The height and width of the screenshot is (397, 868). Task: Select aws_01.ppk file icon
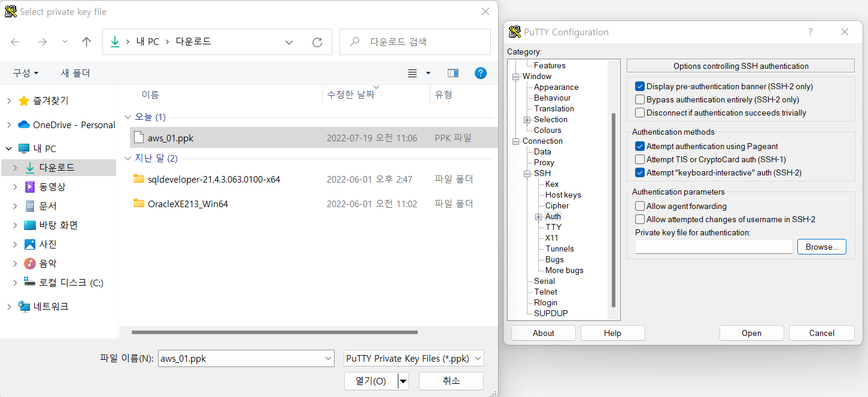139,138
